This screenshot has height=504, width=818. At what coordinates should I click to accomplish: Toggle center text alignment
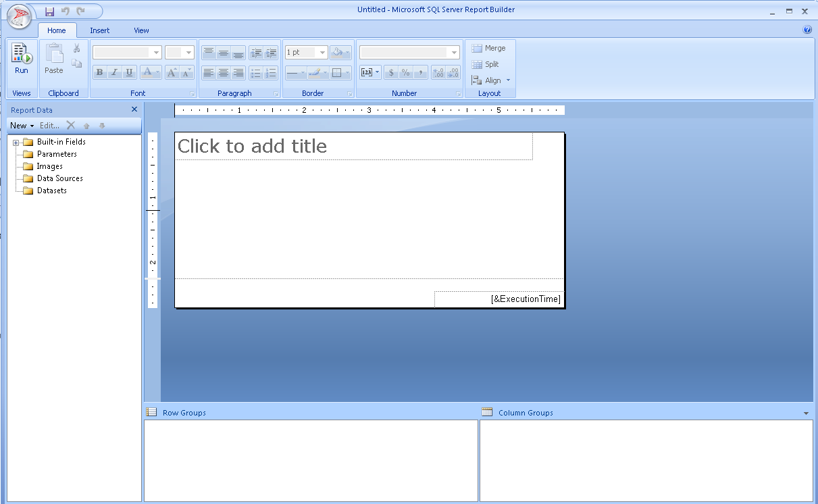pos(224,72)
